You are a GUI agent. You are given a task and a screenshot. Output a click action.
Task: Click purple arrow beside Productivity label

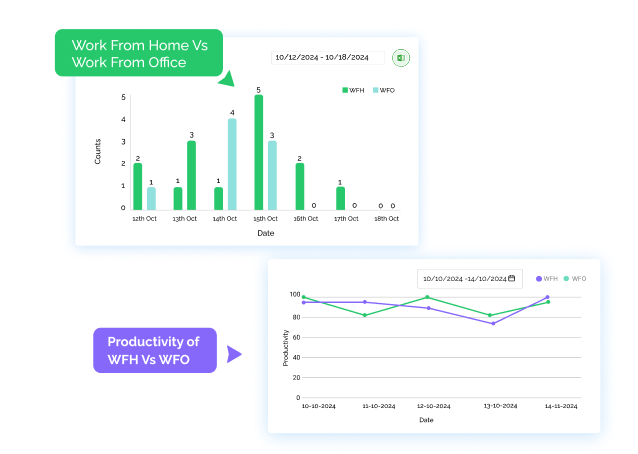[x=234, y=354]
